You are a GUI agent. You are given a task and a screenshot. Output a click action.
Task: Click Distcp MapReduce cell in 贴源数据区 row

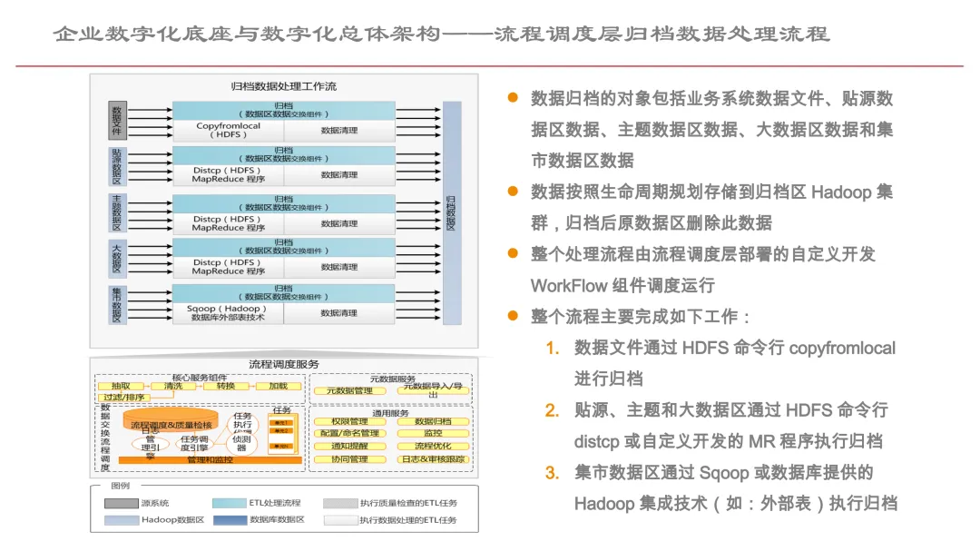[x=228, y=174]
